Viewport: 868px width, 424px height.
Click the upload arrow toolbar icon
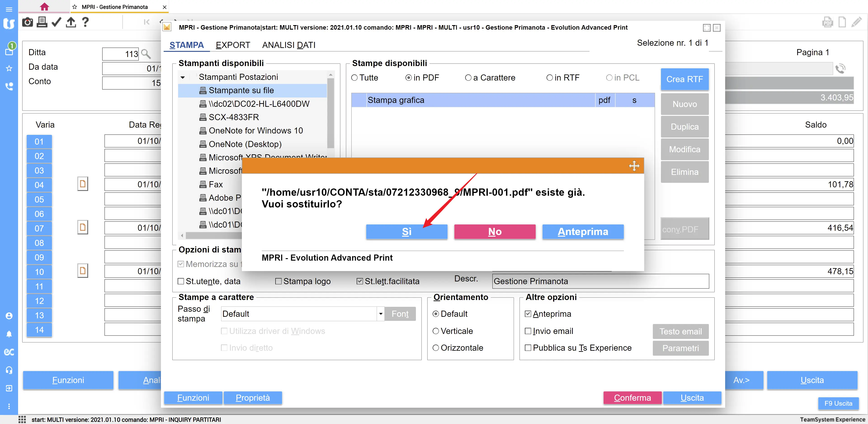(x=71, y=22)
